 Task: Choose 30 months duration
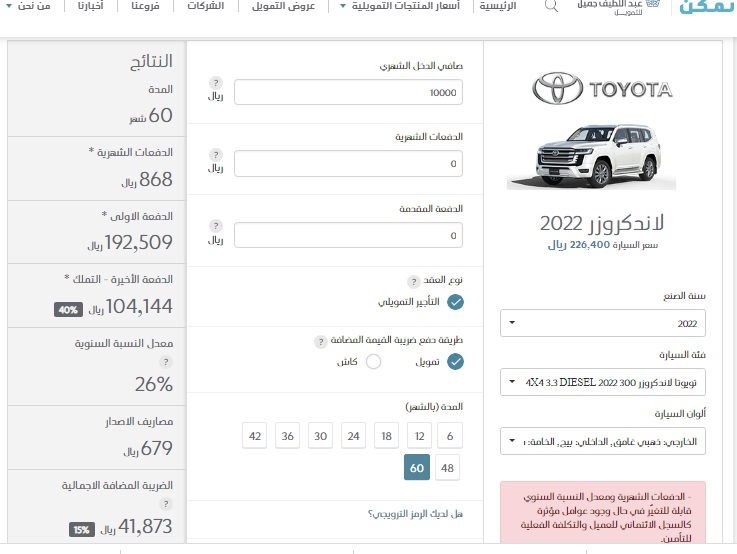(321, 436)
